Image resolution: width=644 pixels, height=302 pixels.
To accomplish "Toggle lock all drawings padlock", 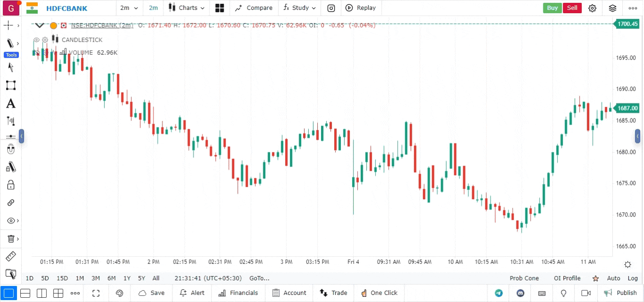I will pos(10,185).
